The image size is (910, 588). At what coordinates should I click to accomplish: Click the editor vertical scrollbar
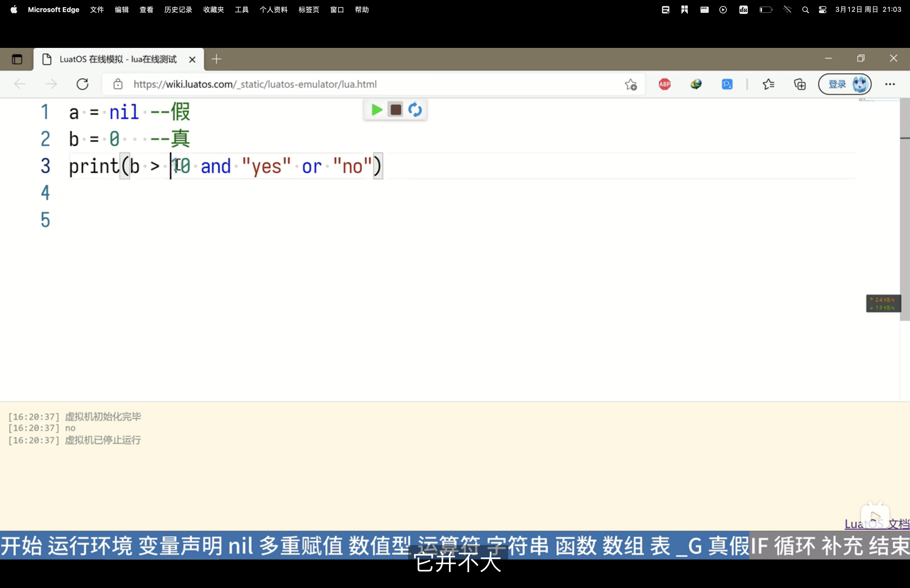(905, 210)
